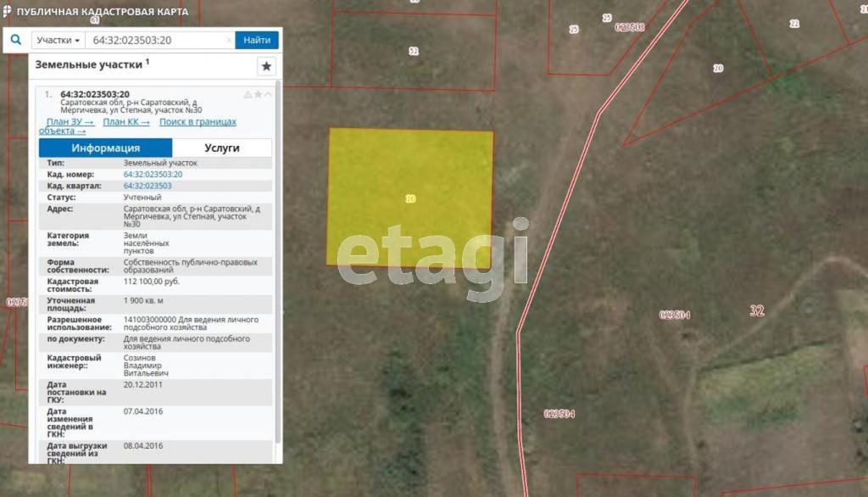Click the triangle icon on result 64:32:023503:20

tap(248, 94)
